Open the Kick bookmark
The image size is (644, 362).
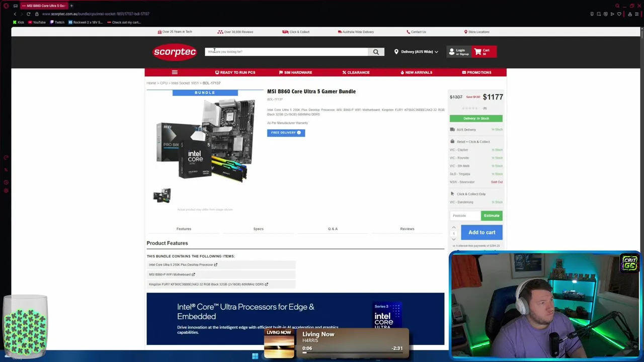coord(19,22)
